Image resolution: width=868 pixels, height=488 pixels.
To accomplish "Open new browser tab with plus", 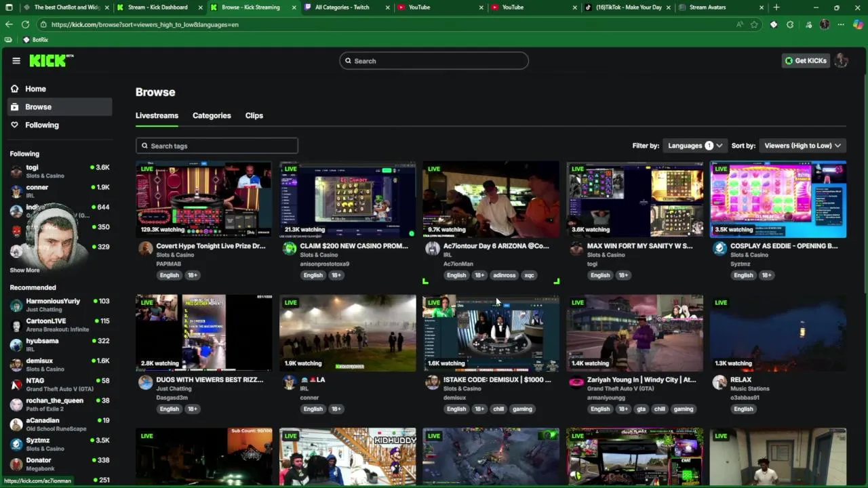I will pyautogui.click(x=776, y=7).
